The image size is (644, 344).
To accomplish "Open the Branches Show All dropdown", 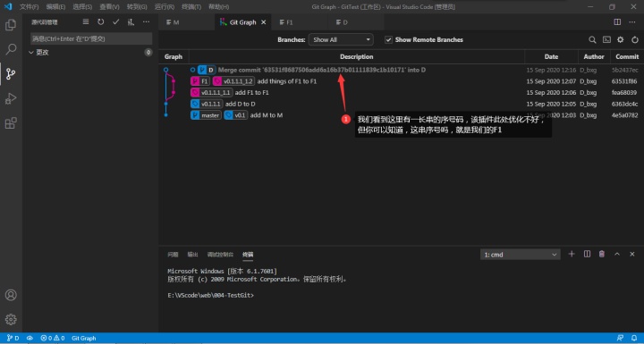I will click(341, 40).
